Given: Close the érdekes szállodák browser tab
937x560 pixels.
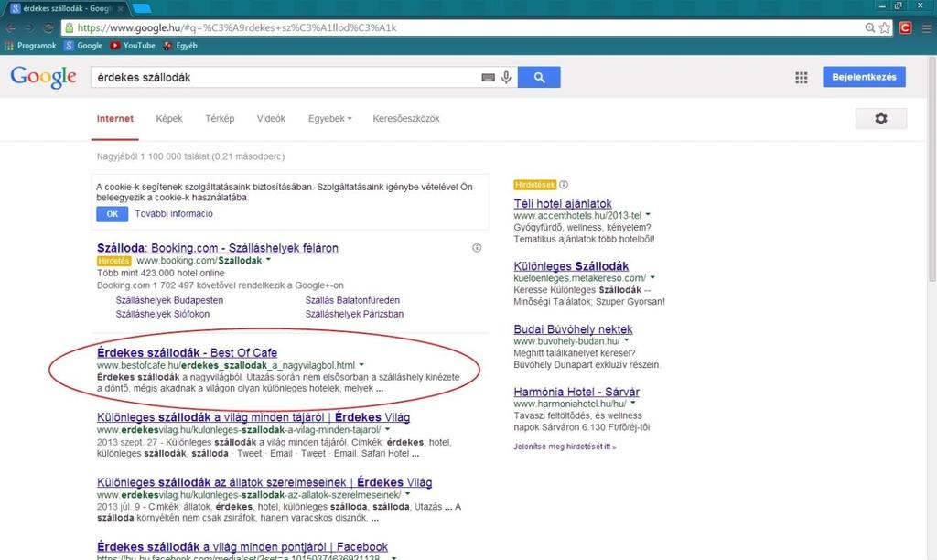Looking at the screenshot, I should 121,9.
